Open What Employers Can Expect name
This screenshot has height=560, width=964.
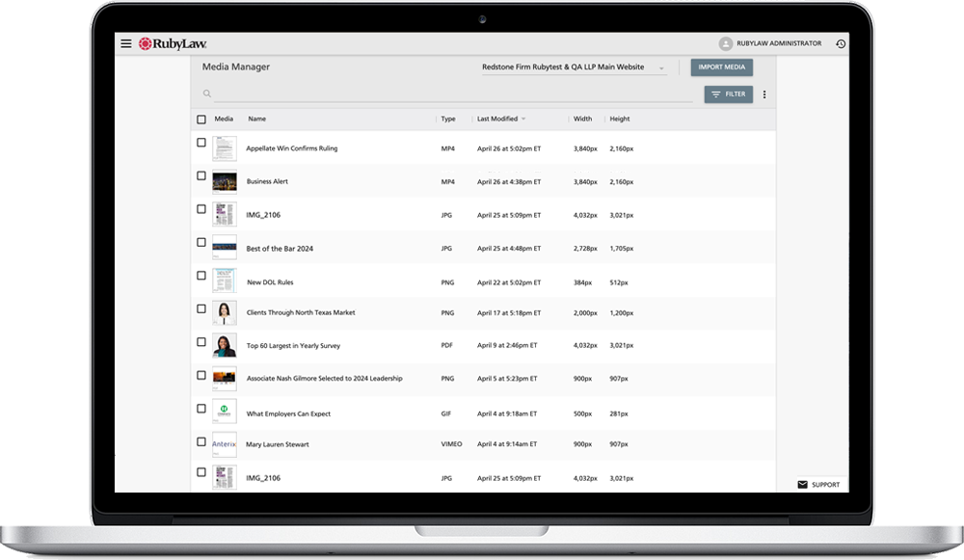click(x=288, y=413)
